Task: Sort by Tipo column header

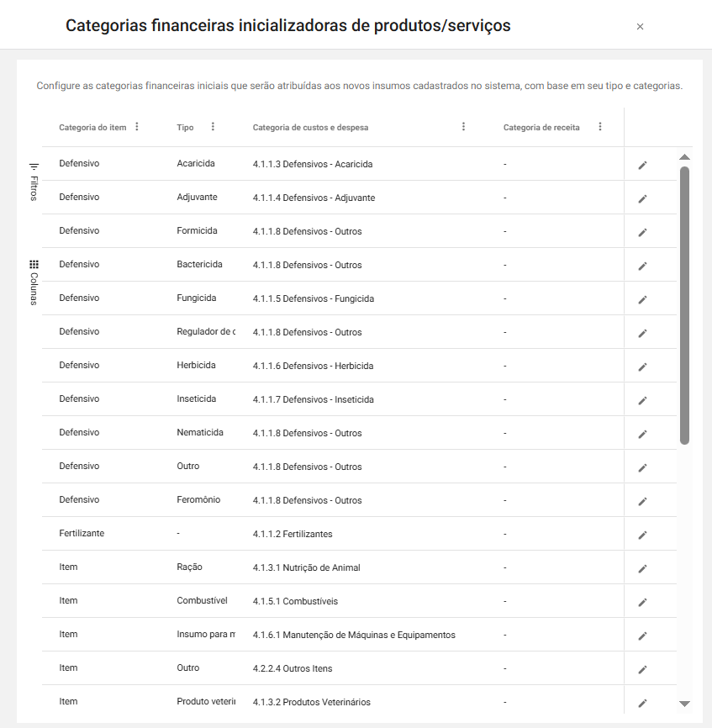Action: click(185, 128)
